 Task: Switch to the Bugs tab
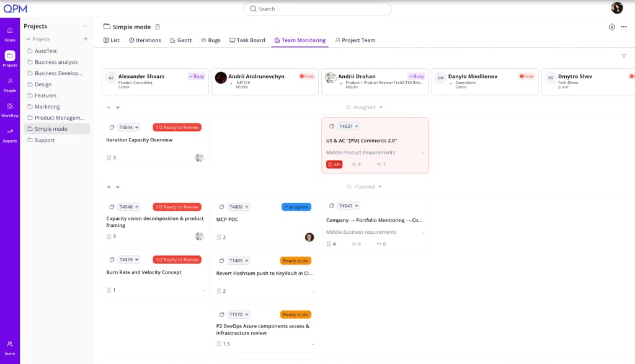point(211,40)
